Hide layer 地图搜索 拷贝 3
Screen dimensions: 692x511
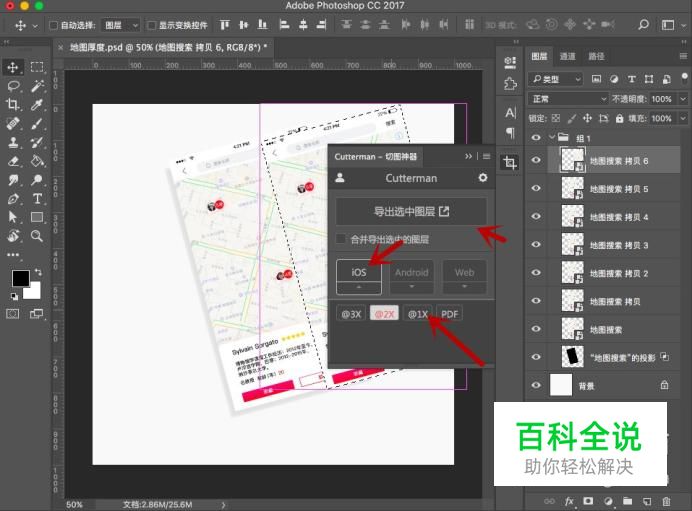536,244
